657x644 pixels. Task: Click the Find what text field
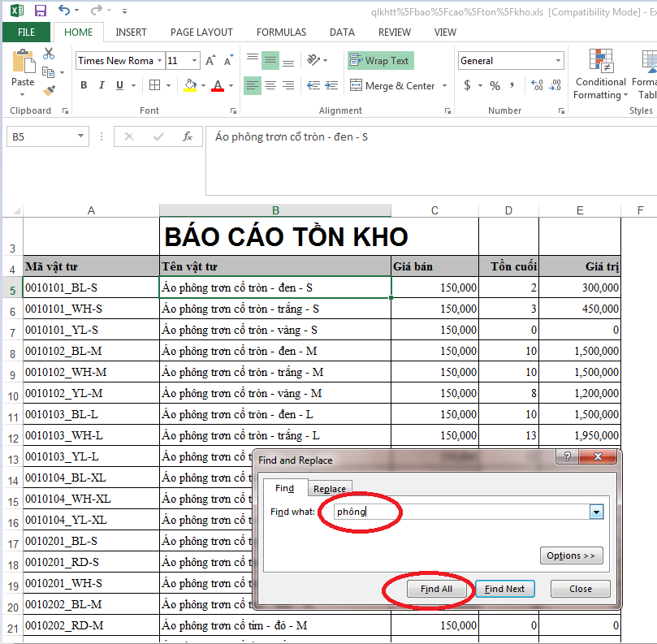tap(459, 512)
